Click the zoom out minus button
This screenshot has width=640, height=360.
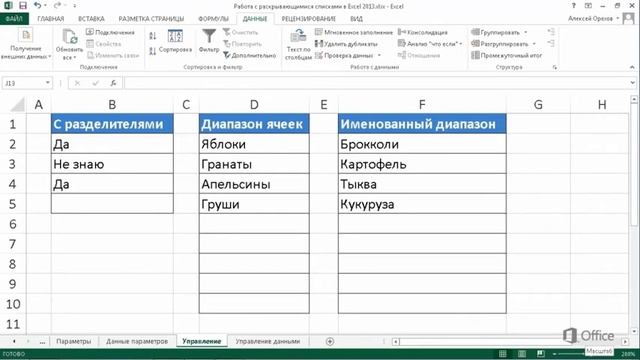tap(554, 353)
